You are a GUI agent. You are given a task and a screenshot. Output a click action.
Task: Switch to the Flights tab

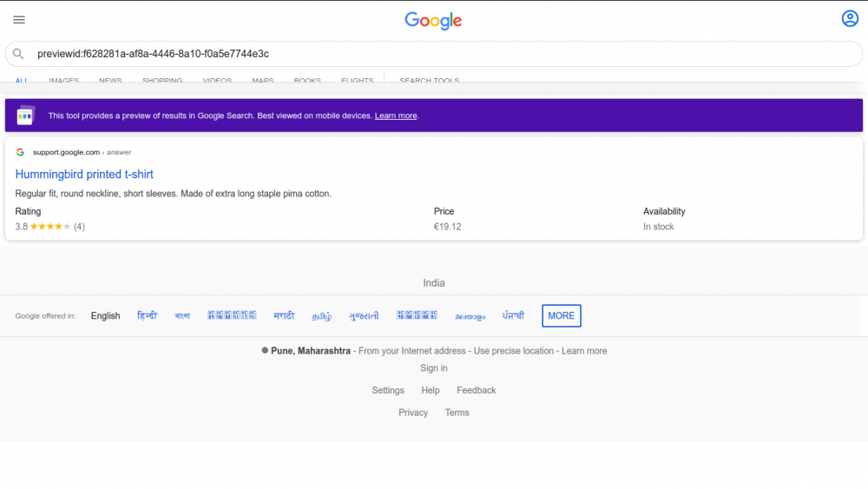357,80
